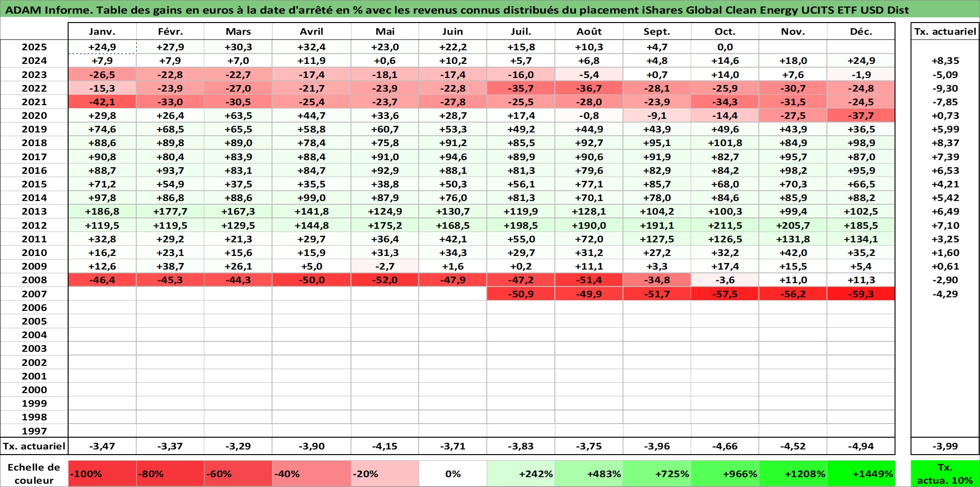Select the -37,7 cell in row 2020
The width and height of the screenshot is (980, 487).
tap(861, 116)
